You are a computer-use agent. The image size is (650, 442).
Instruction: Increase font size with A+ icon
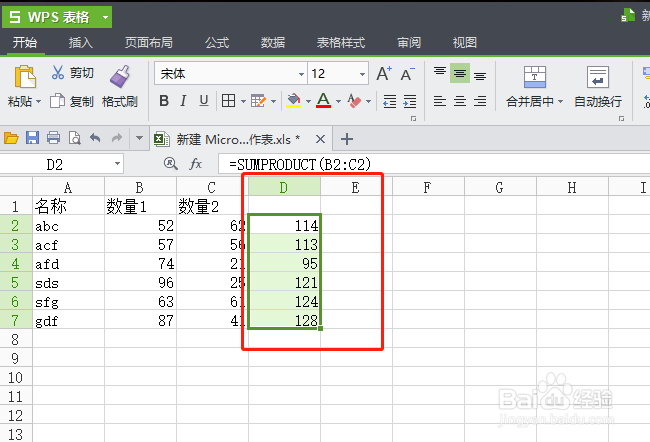coord(384,74)
